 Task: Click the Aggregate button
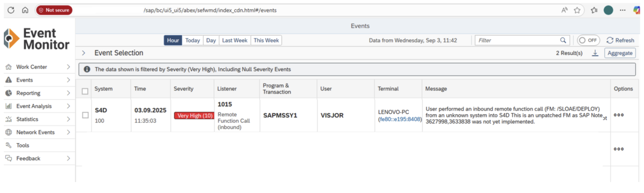[620, 53]
